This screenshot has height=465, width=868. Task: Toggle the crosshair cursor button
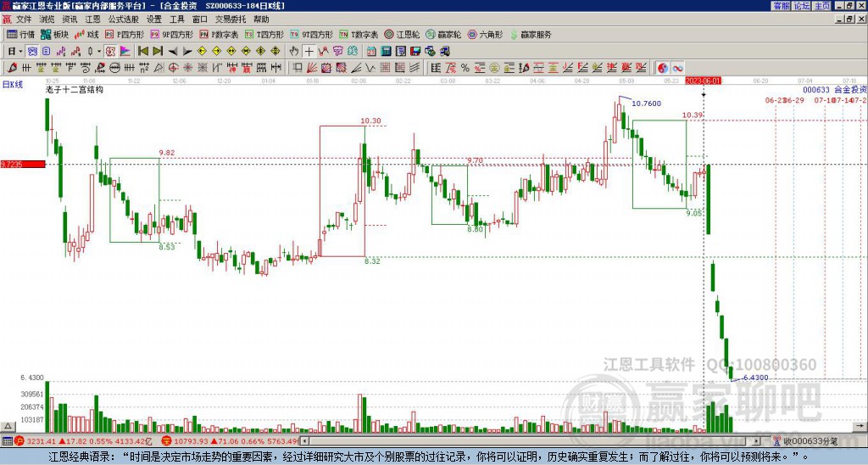pyautogui.click(x=309, y=52)
